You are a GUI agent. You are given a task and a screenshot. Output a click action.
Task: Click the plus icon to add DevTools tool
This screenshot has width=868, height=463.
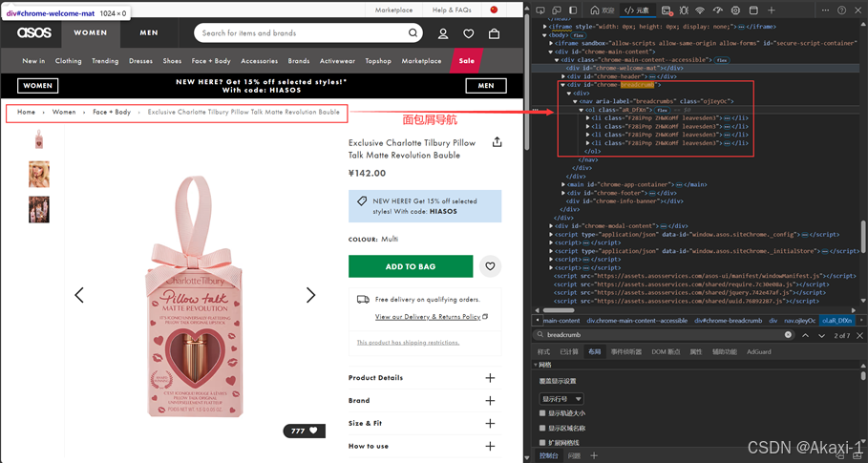coord(772,10)
